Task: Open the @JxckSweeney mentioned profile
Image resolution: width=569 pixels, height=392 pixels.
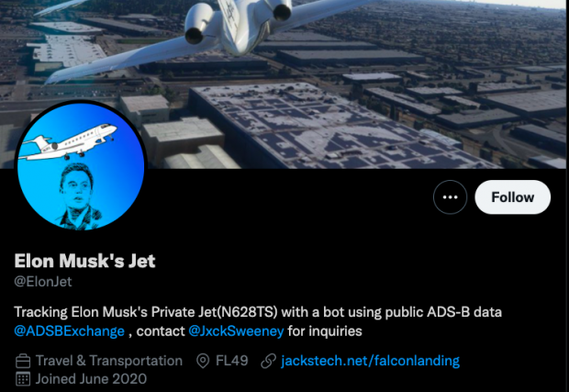Action: 236,331
